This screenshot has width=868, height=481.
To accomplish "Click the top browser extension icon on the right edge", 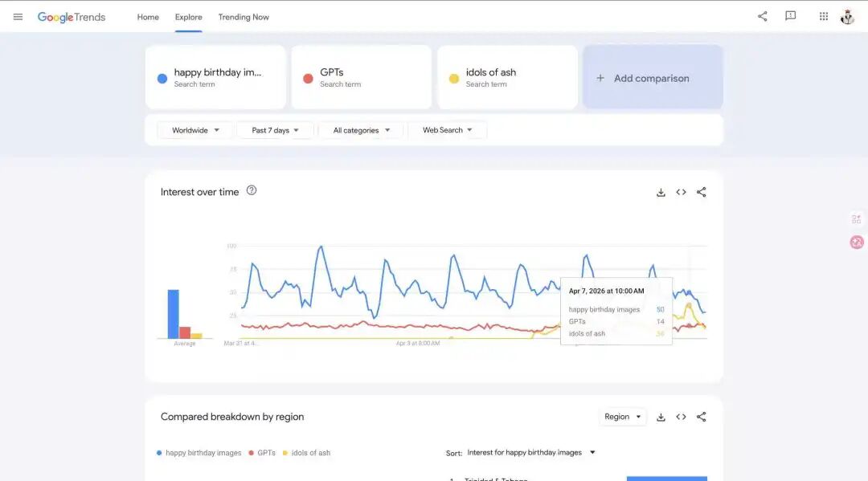I will click(x=857, y=219).
